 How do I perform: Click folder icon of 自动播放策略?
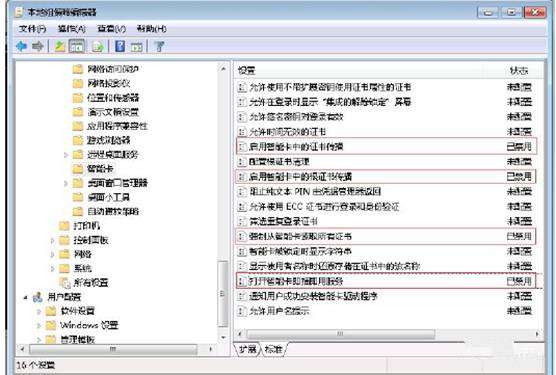[78, 211]
